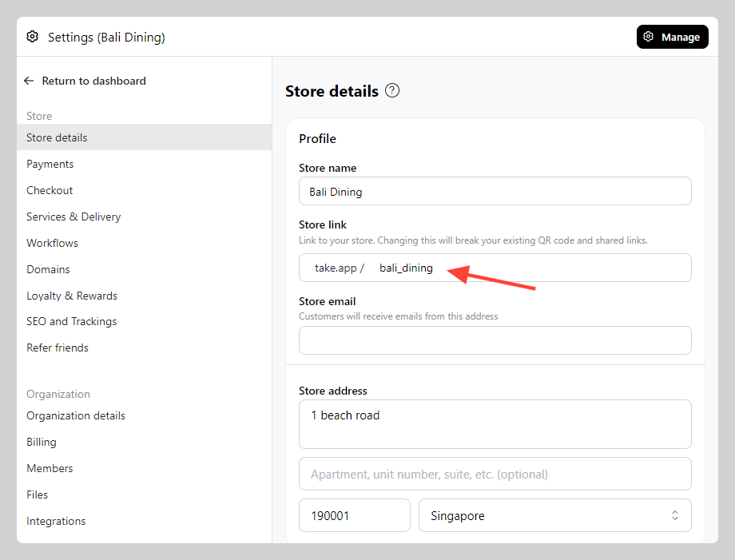Click the settings gear icon beside the title

pyautogui.click(x=32, y=37)
